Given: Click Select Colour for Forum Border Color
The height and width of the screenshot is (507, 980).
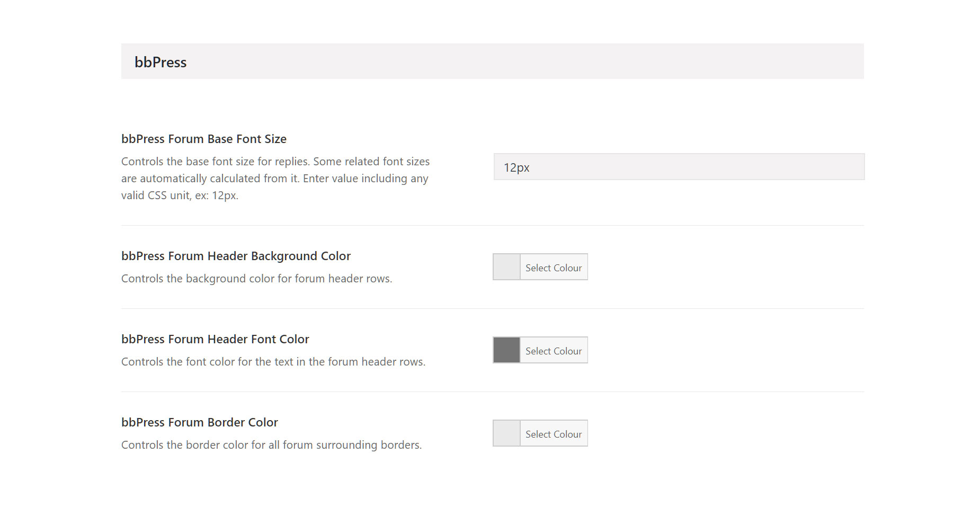Looking at the screenshot, I should tap(554, 433).
